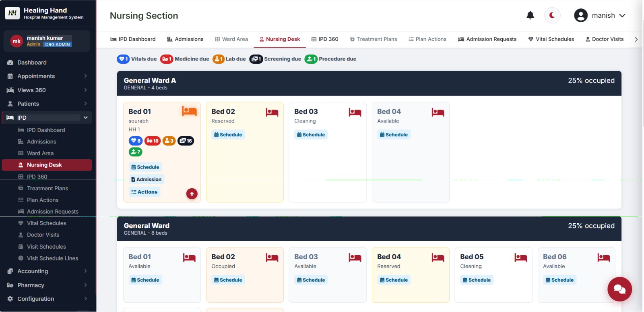Click Bed 01 procedure badge showing 7

coord(136,152)
